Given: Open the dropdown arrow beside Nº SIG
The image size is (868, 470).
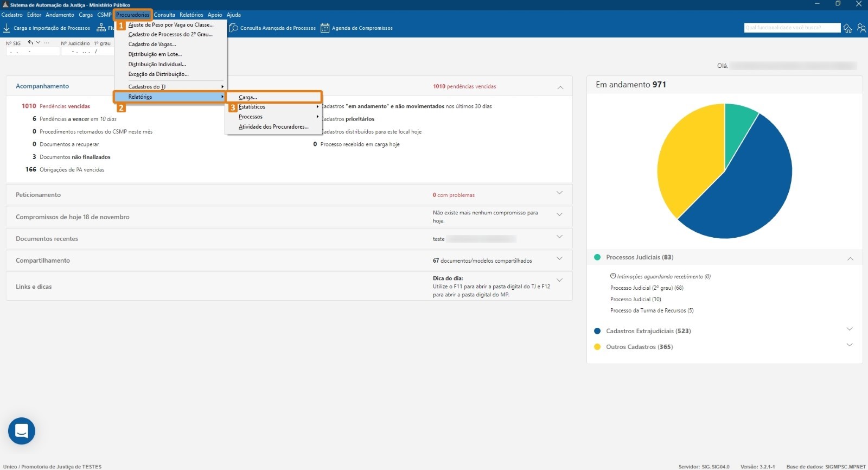Looking at the screenshot, I should click(x=38, y=42).
